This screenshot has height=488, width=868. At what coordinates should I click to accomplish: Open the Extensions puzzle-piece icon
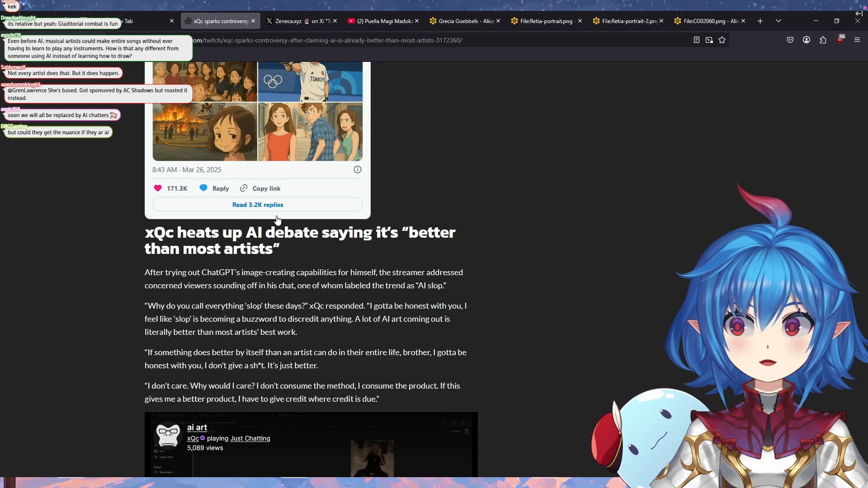823,40
